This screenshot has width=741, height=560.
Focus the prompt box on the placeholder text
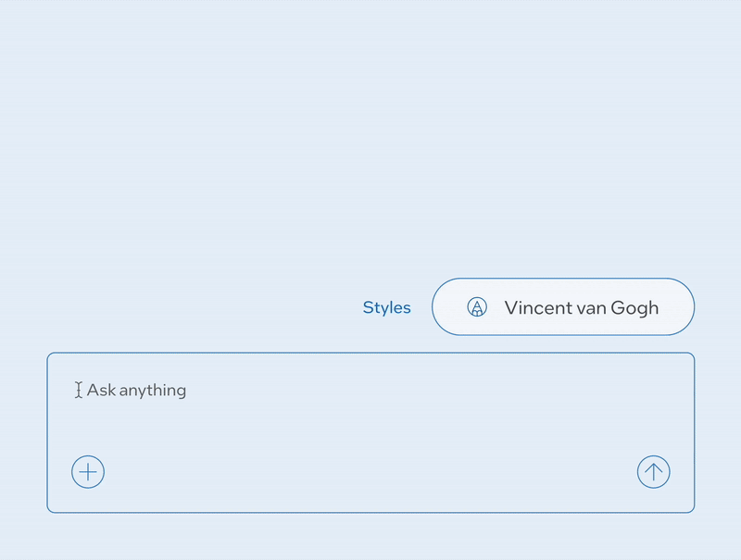tap(137, 391)
